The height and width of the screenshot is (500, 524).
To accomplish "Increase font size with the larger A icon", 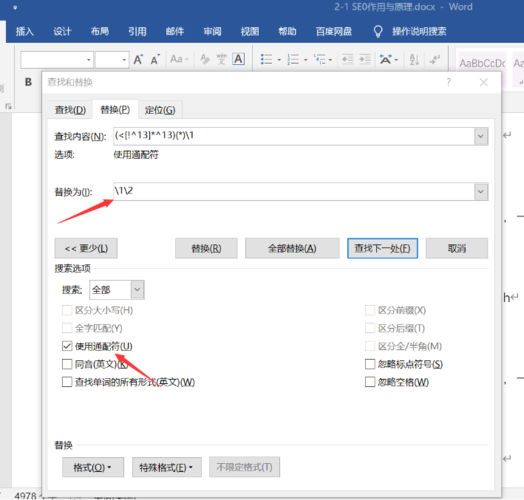I will point(138,59).
